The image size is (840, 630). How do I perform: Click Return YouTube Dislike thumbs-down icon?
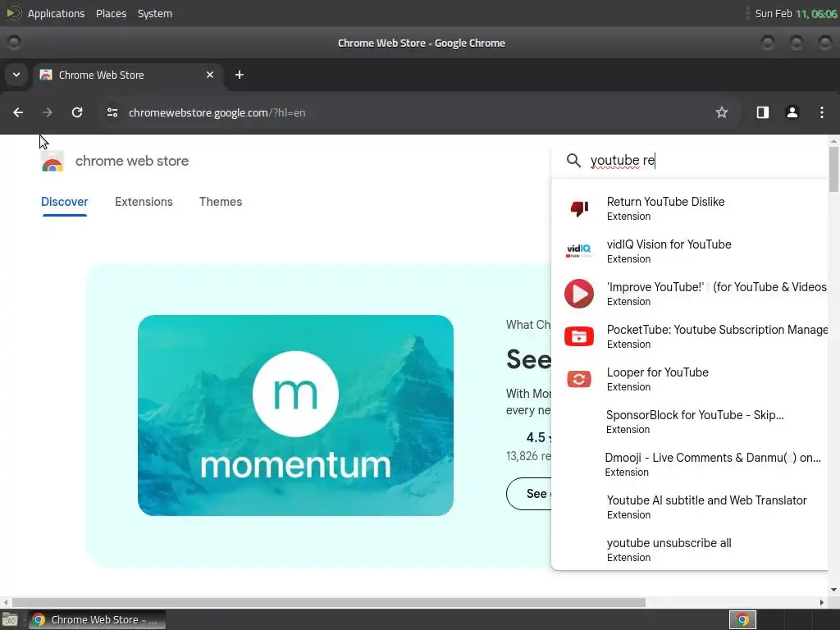click(579, 208)
